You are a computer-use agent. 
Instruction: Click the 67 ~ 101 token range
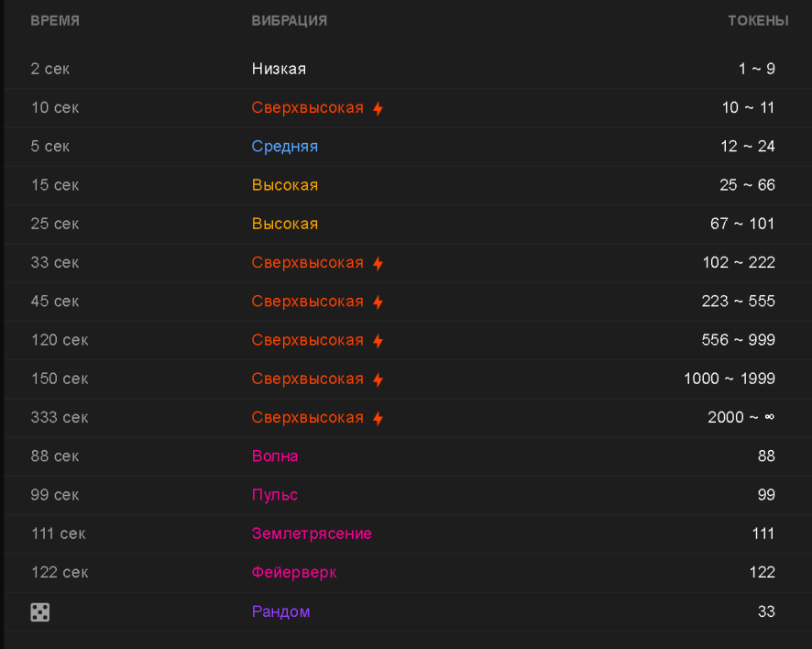[742, 224]
